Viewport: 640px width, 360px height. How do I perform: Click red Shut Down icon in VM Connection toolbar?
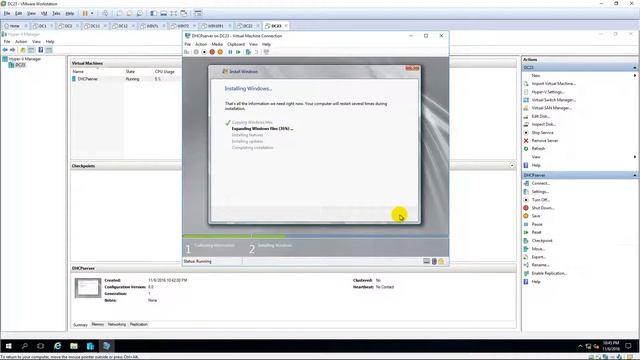click(212, 52)
